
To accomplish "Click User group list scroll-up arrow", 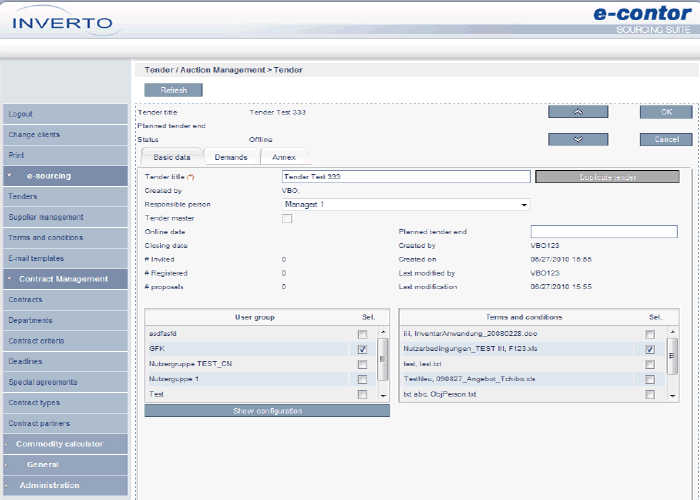I will (x=383, y=332).
